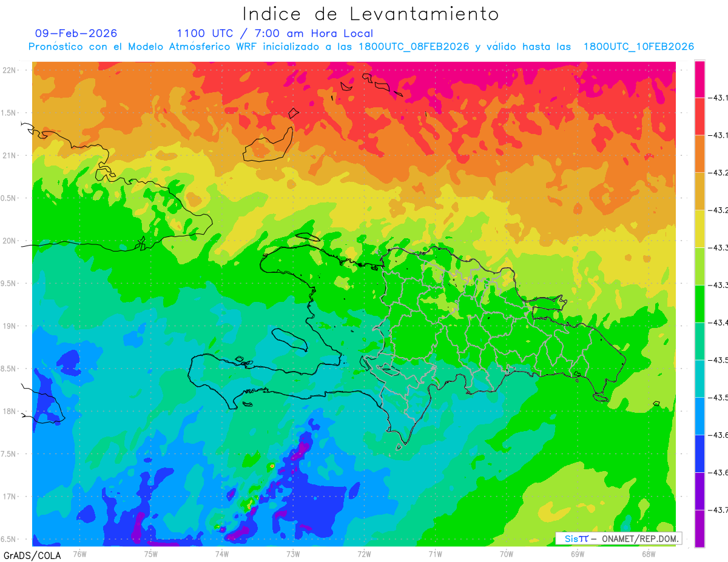This screenshot has width=728, height=562.
Task: Click latitude label '20N'
Action: [x=10, y=241]
